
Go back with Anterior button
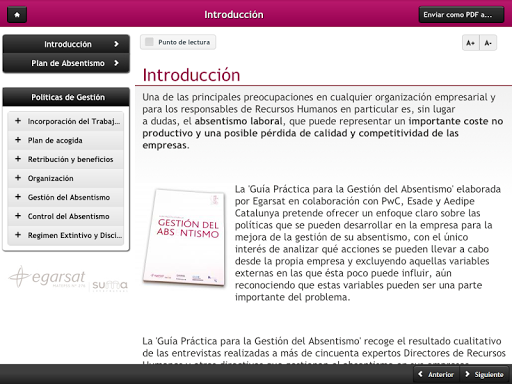coord(437,374)
